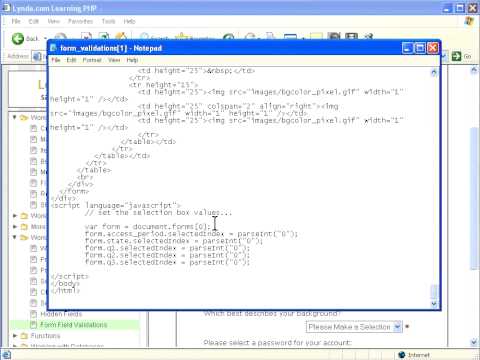Click the 'form.q2.selectedIndex' line

(x=167, y=255)
